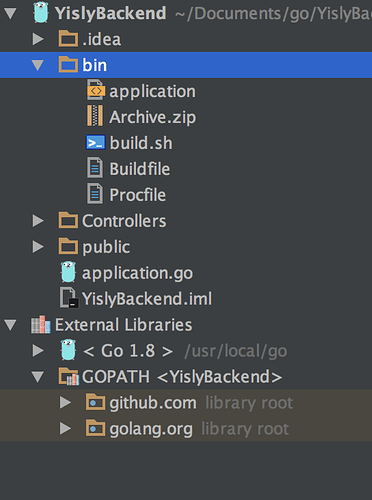The width and height of the screenshot is (372, 500).
Task: Expand the Controllers folder arrow
Action: pyautogui.click(x=38, y=221)
